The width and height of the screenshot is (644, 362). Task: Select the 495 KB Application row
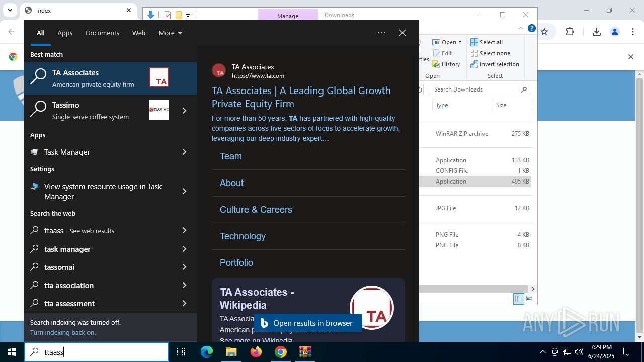474,182
